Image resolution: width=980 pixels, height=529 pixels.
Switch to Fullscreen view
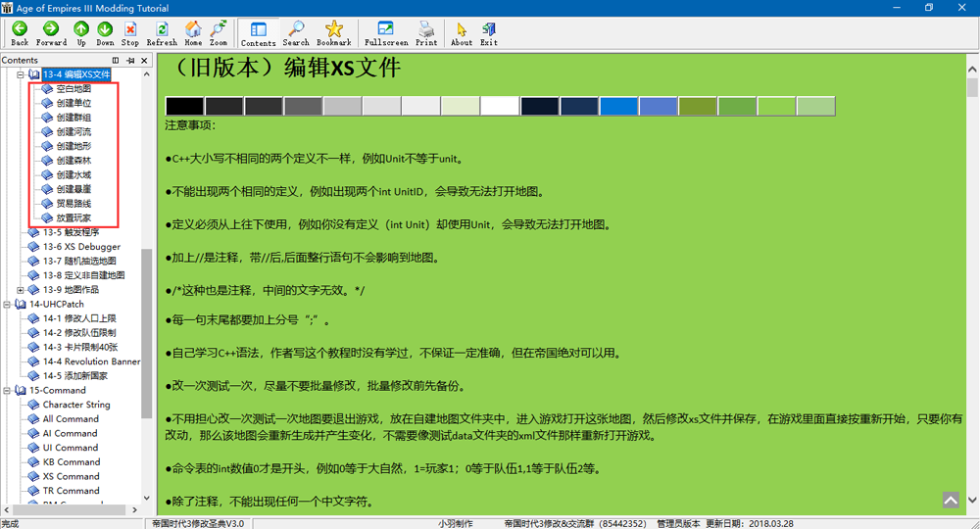386,33
